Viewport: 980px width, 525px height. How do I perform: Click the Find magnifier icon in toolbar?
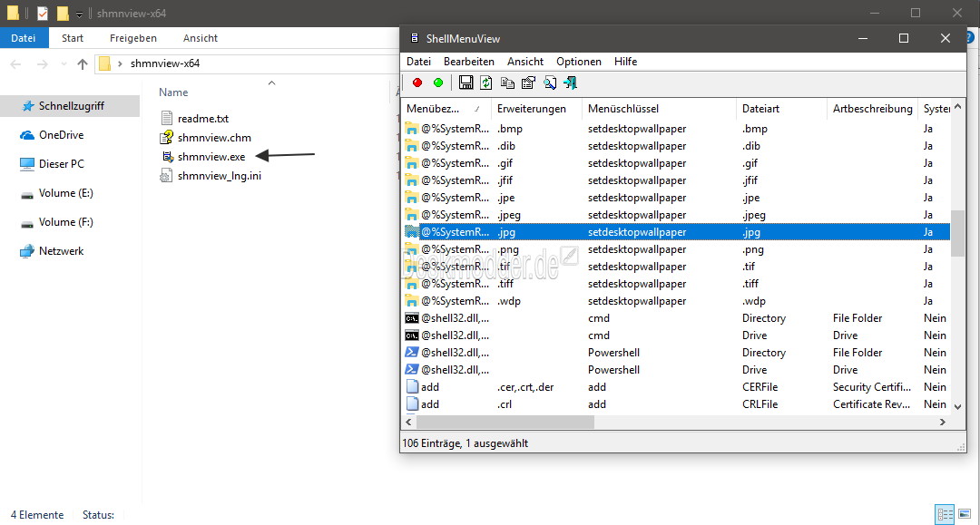[x=549, y=83]
